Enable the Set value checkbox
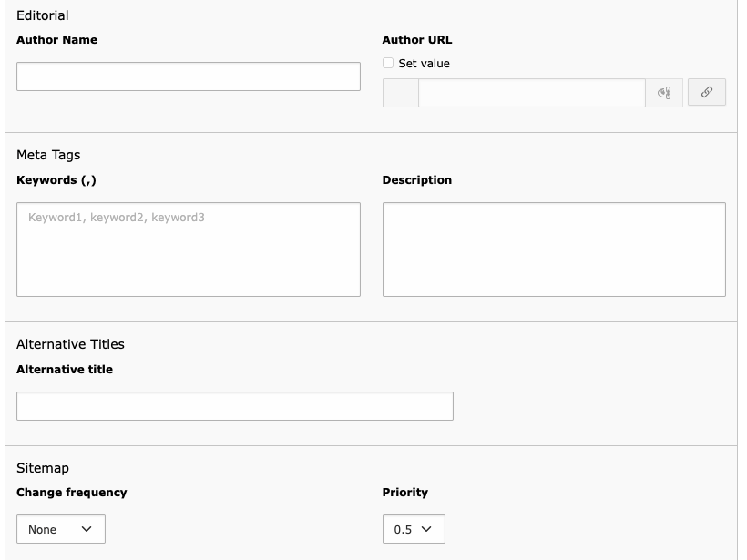Viewport: 747px width, 560px height. [x=388, y=64]
